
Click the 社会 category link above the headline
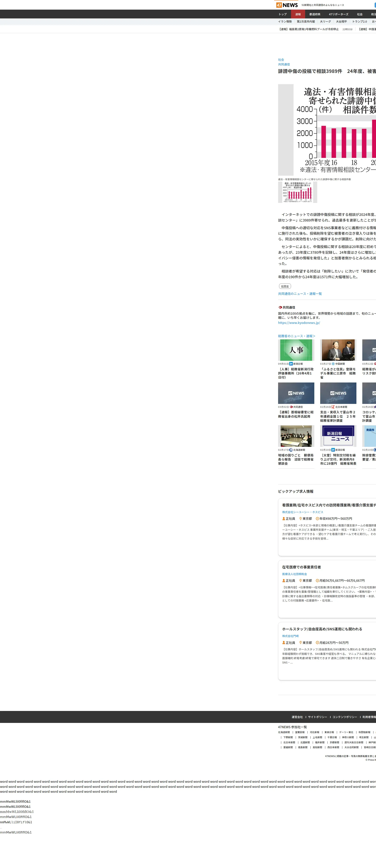(x=281, y=60)
